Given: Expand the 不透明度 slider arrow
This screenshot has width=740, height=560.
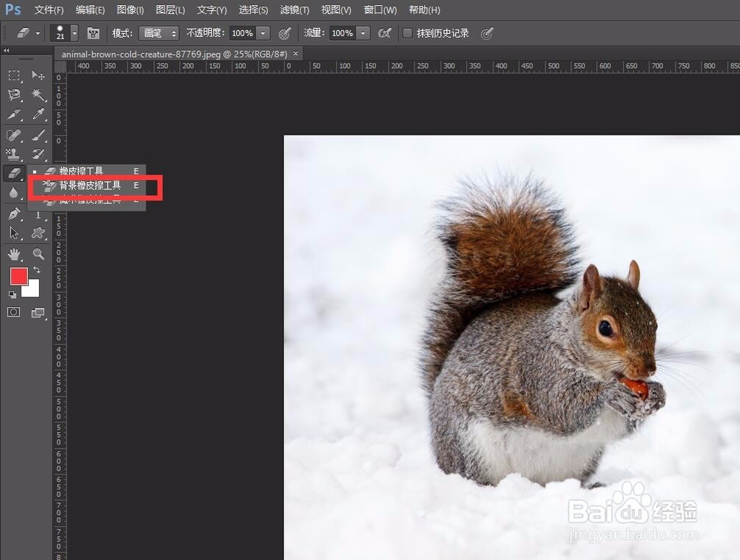Looking at the screenshot, I should pyautogui.click(x=263, y=33).
